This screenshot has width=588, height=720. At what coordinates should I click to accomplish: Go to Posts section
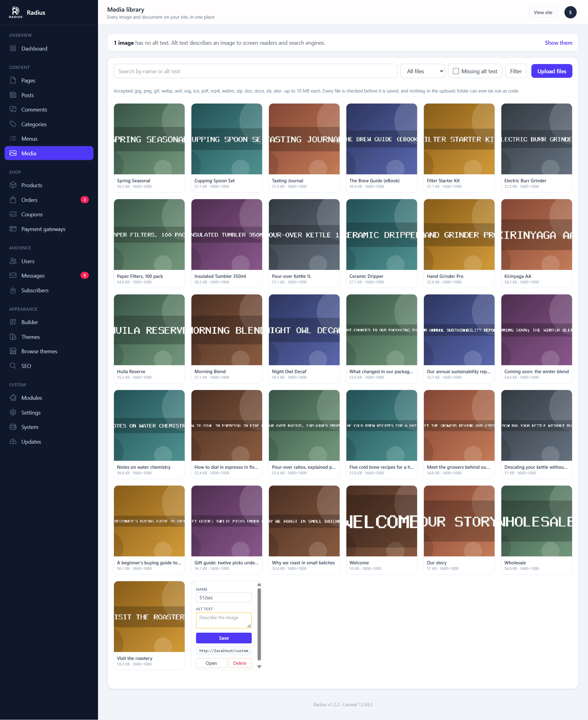[49, 95]
